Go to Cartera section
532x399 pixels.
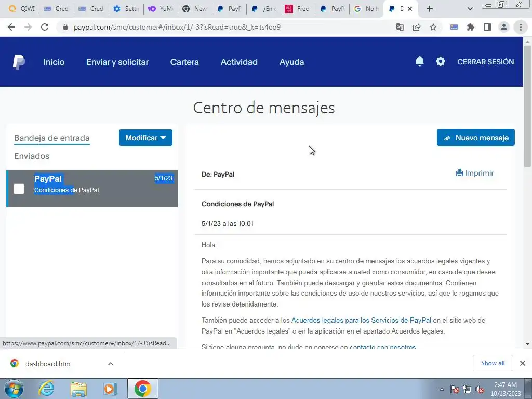tap(184, 62)
